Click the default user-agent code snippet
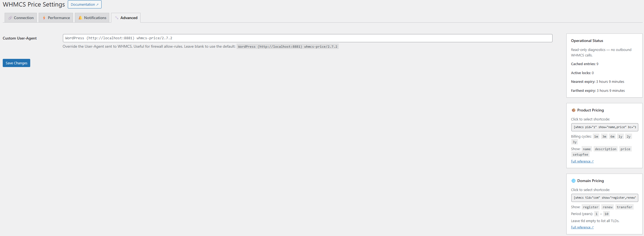 [x=288, y=47]
